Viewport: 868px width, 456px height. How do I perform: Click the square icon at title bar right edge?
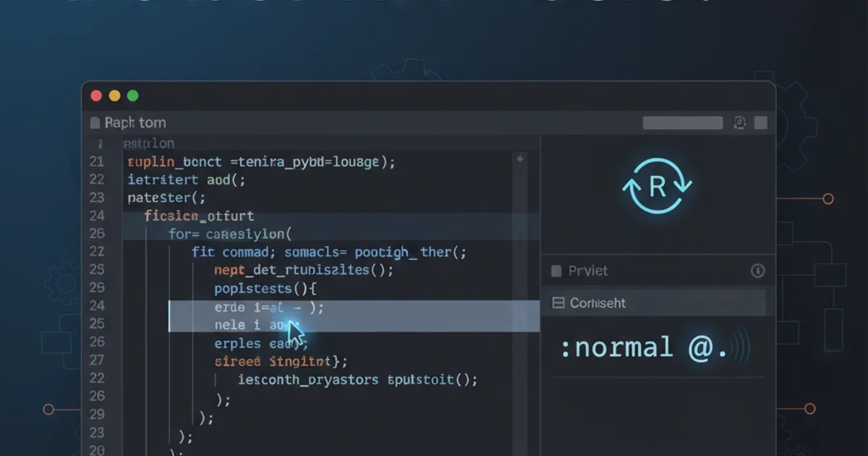coord(760,123)
